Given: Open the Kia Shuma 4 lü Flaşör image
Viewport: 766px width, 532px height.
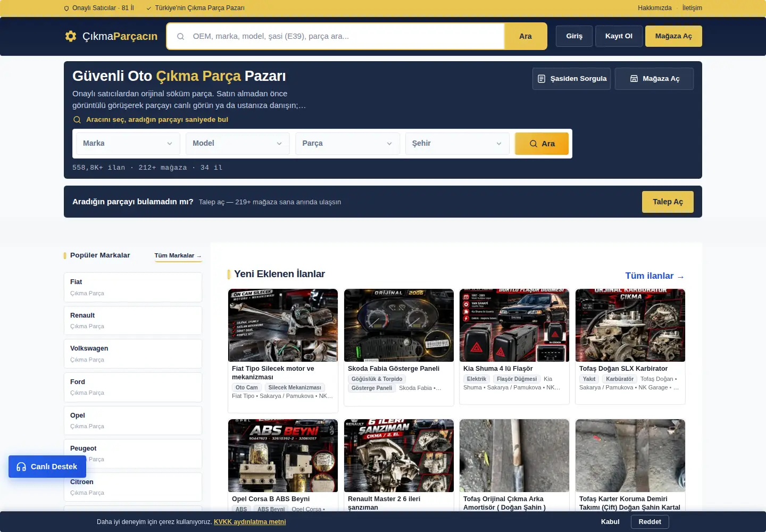Looking at the screenshot, I should pos(514,326).
